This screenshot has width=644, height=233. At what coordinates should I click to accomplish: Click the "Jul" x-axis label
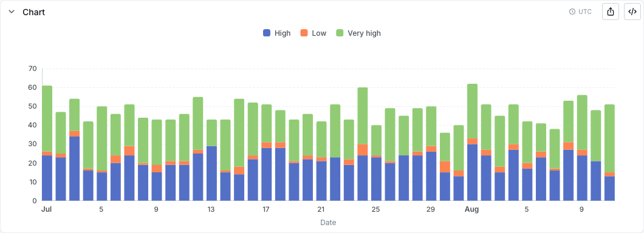[x=46, y=209]
